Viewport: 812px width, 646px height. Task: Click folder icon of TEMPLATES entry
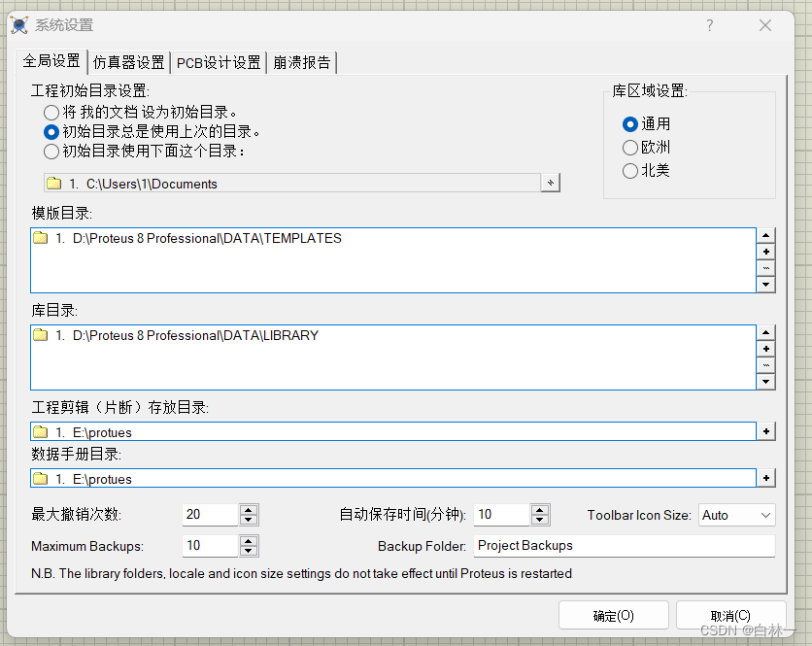click(41, 238)
